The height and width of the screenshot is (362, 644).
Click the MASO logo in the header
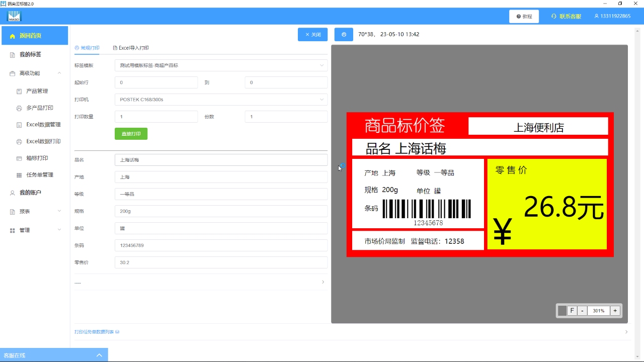pos(14,17)
